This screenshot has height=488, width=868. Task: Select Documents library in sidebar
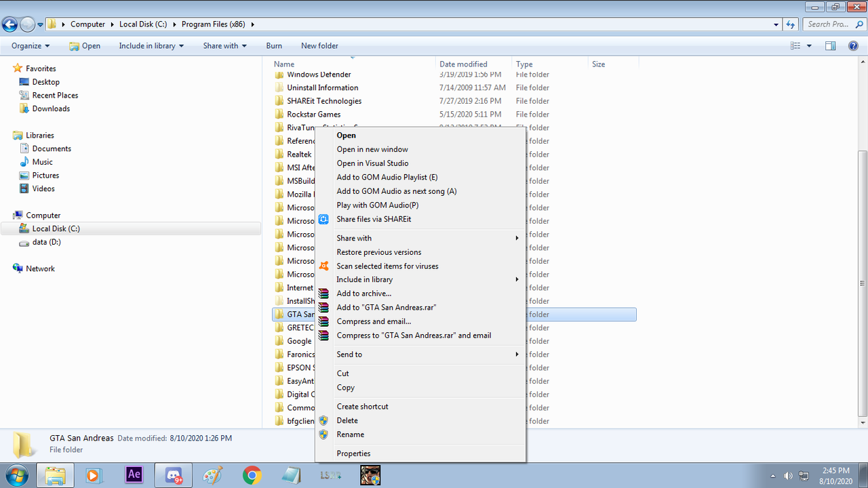52,148
